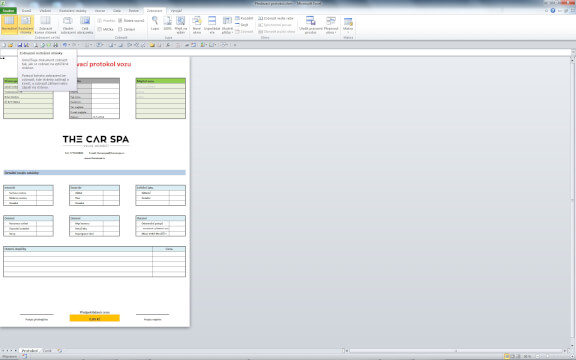
Task: Open the Macros (Makra) dropdown
Action: pos(348,25)
